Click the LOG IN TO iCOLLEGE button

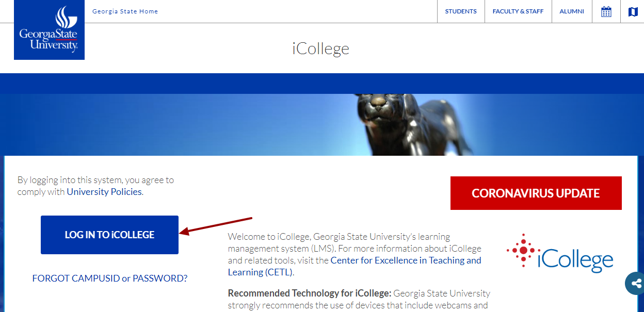[109, 235]
